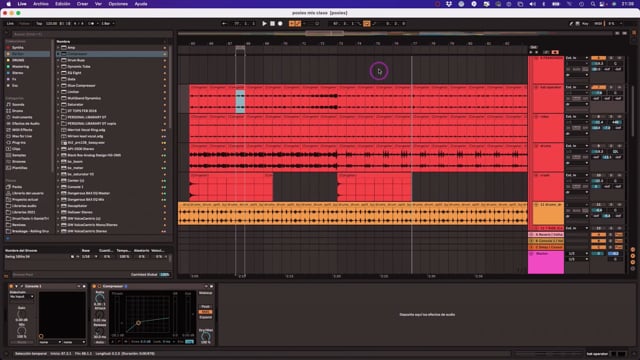Select the Plug-ins category in the browser
Viewport: 640px width, 360px height.
coord(19,142)
